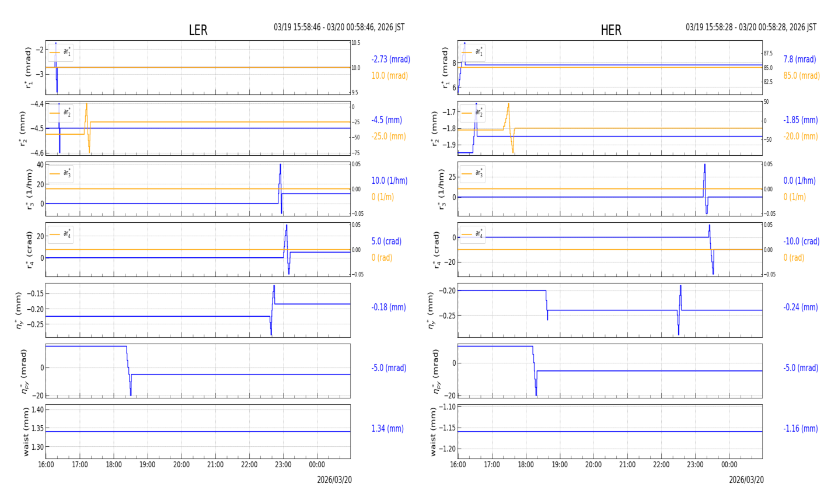Click the -2.73 (mrad) value in LER
The height and width of the screenshot is (504, 824).
390,60
